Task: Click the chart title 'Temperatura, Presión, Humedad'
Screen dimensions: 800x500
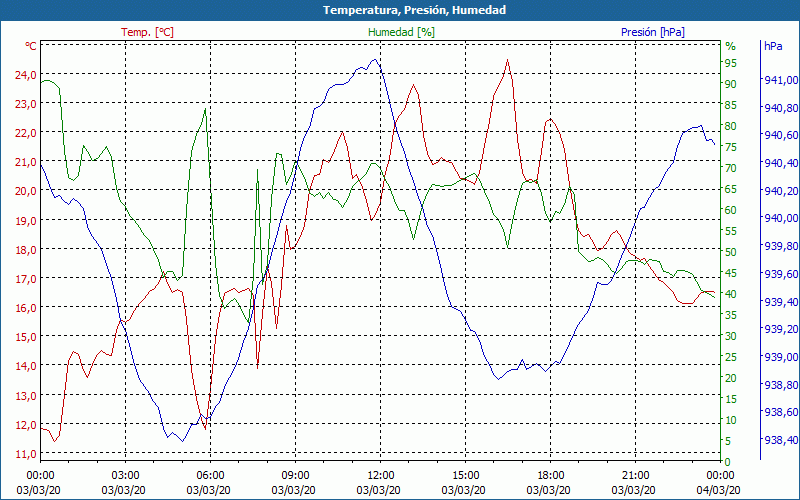Action: click(x=414, y=10)
